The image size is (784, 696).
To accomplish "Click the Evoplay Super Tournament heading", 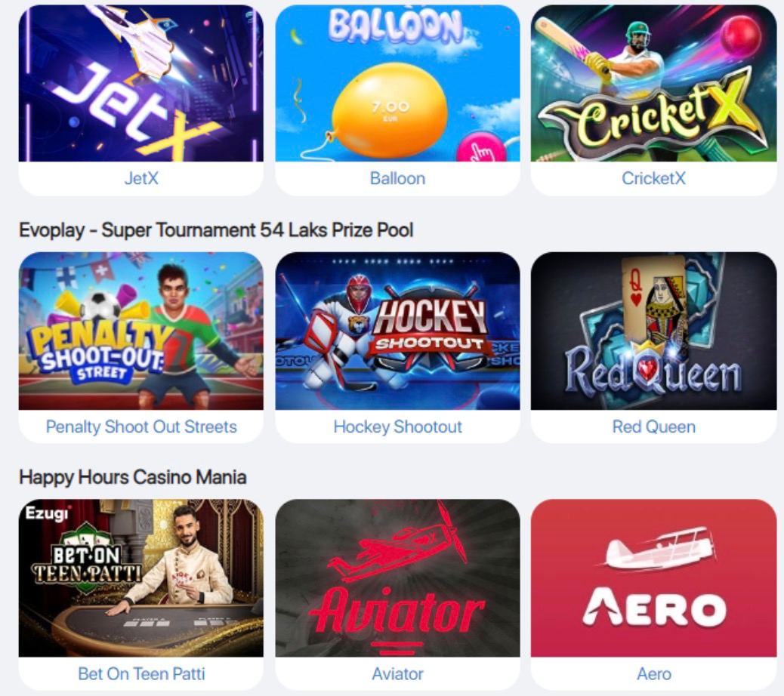I will coord(216,230).
